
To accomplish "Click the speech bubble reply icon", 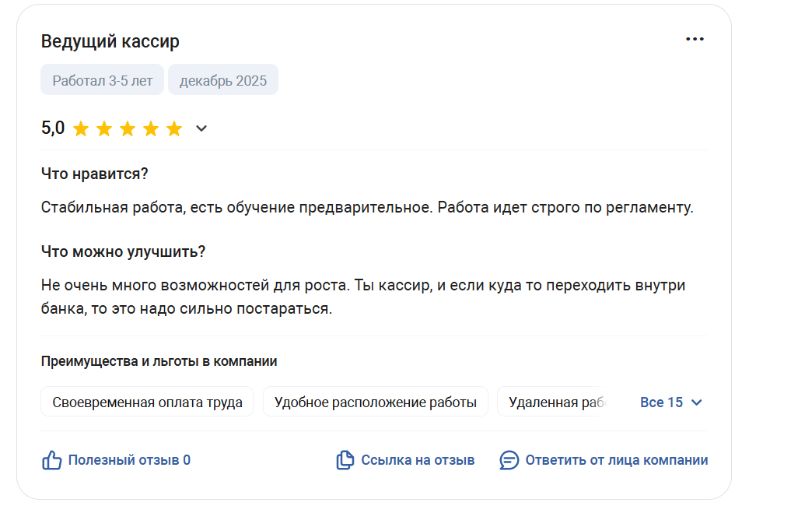I will [509, 460].
